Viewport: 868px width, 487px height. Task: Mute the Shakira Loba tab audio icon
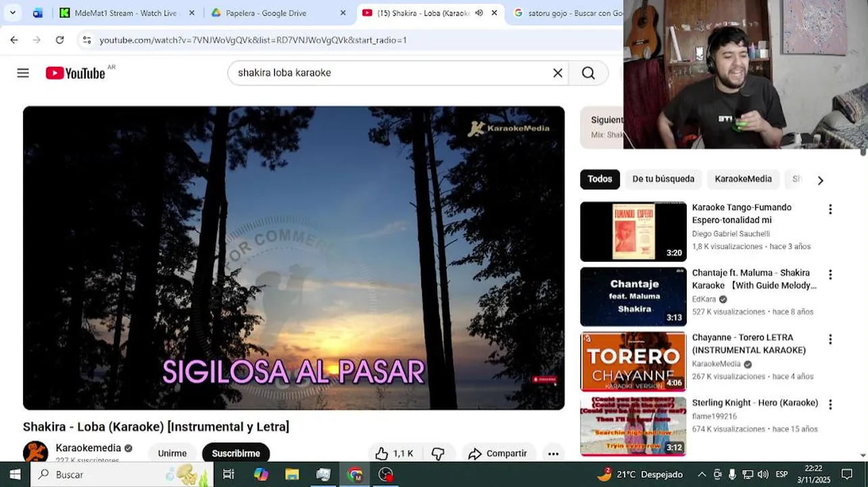pyautogui.click(x=479, y=13)
